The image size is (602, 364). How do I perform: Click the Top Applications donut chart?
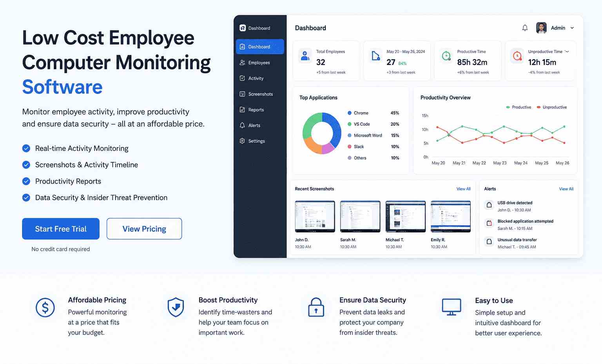(322, 133)
